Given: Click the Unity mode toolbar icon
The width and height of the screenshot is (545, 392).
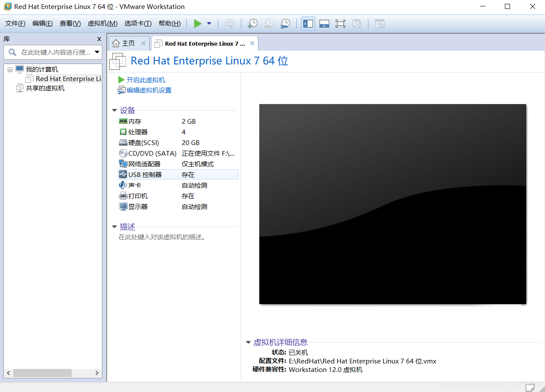Looking at the screenshot, I should pyautogui.click(x=357, y=23).
